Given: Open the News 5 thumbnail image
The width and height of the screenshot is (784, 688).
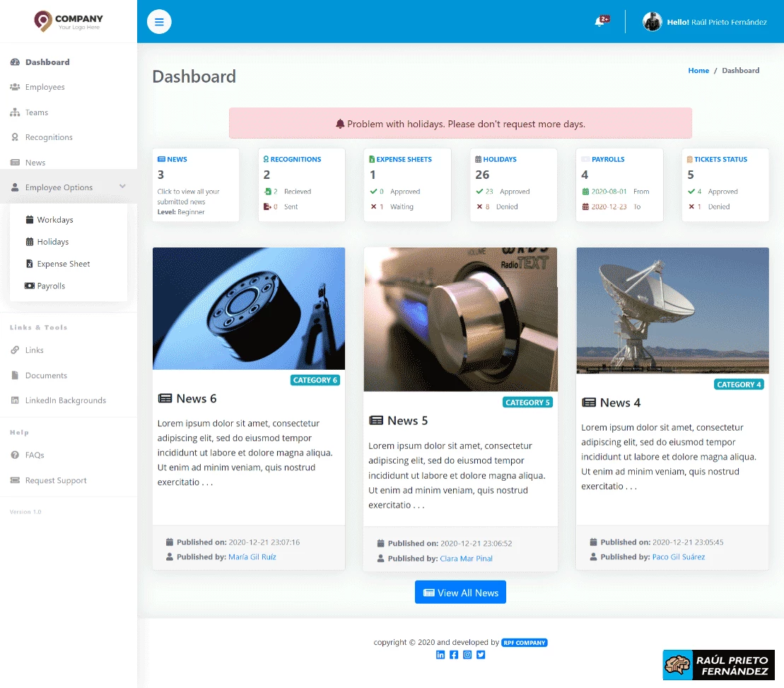Looking at the screenshot, I should (460, 319).
